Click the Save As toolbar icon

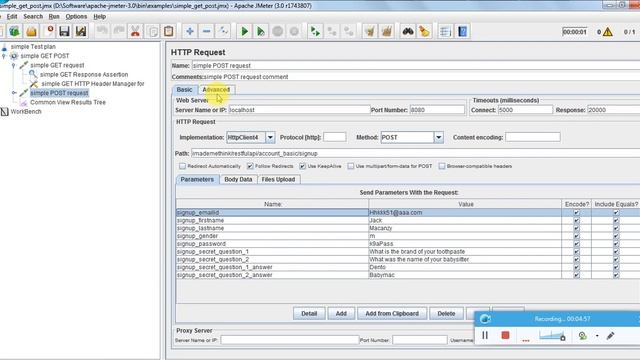tap(81, 31)
